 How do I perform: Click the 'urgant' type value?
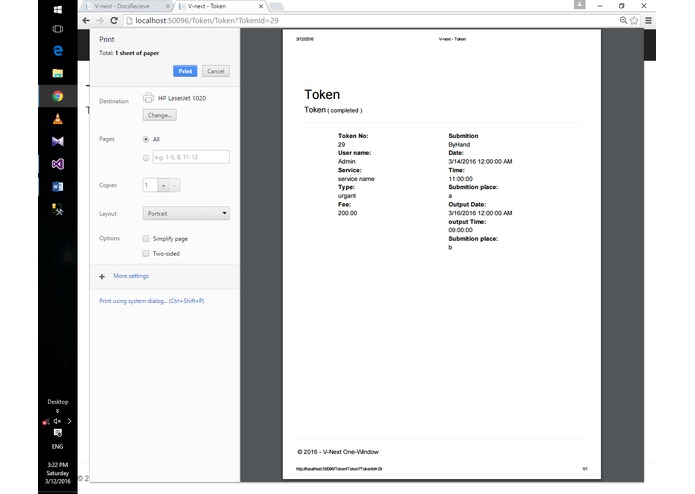click(347, 196)
